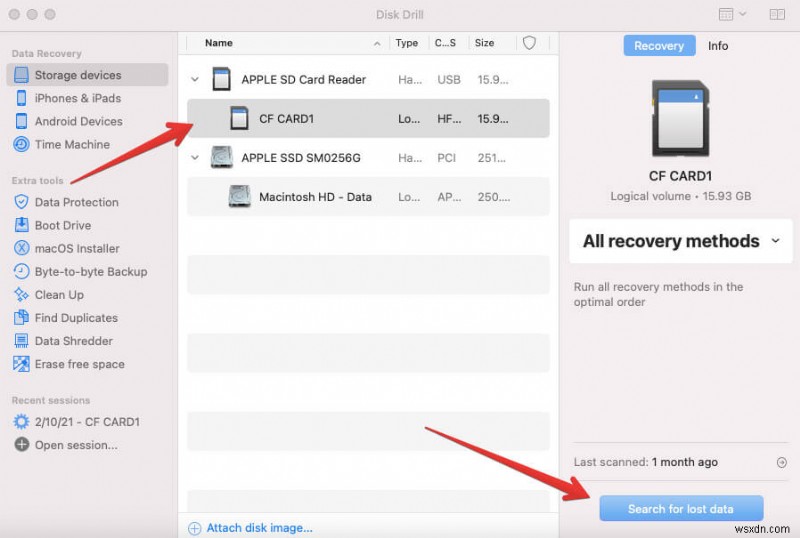Open Time Machine section
800x538 pixels.
tap(72, 144)
